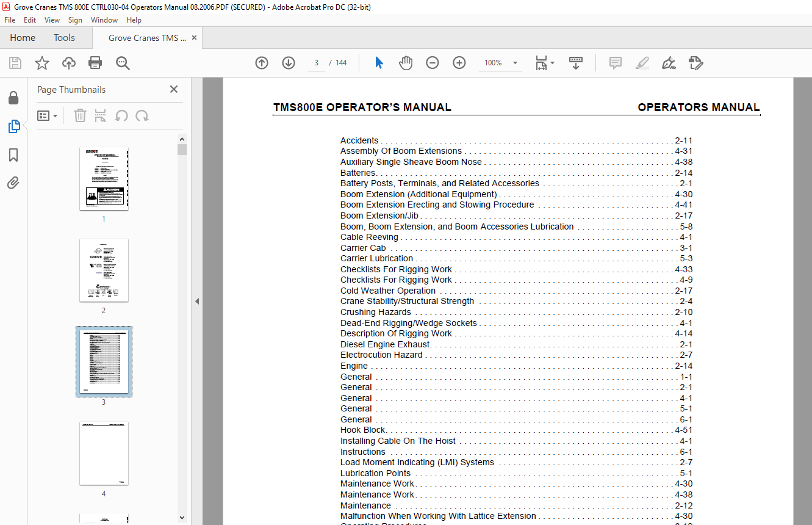Click the Electrocution Hazard contents entry
Image resolution: width=812 pixels, height=525 pixels.
click(x=516, y=355)
